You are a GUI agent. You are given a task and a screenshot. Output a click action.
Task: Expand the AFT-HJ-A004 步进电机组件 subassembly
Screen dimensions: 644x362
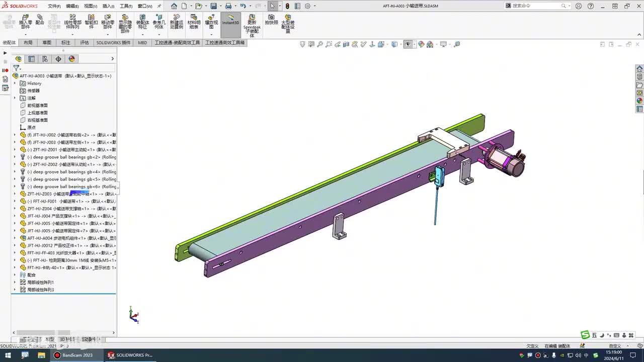[15, 238]
